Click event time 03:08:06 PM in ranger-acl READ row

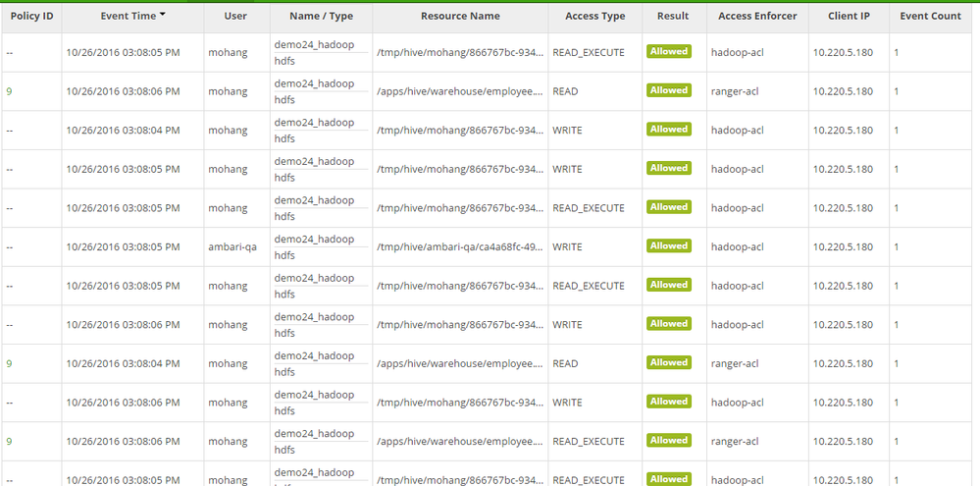click(x=124, y=91)
